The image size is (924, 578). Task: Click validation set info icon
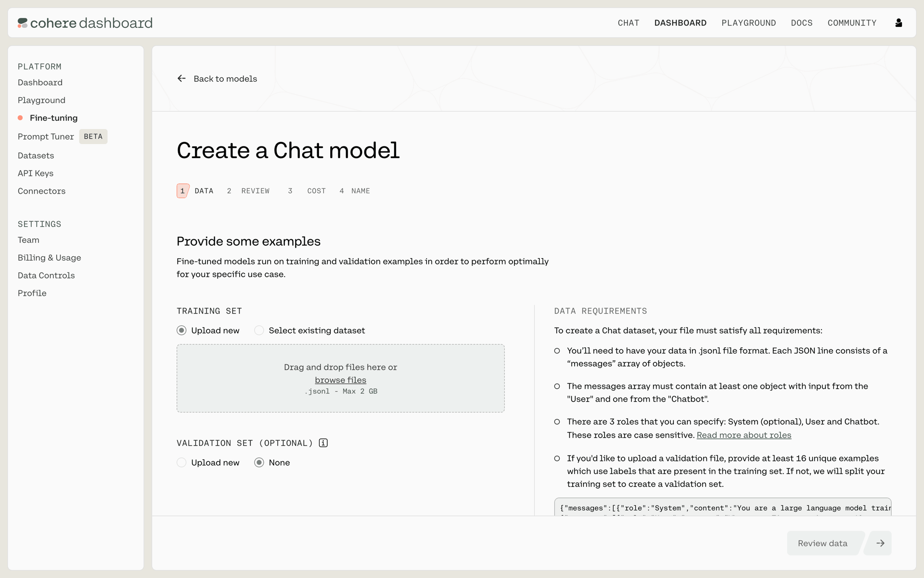tap(323, 443)
